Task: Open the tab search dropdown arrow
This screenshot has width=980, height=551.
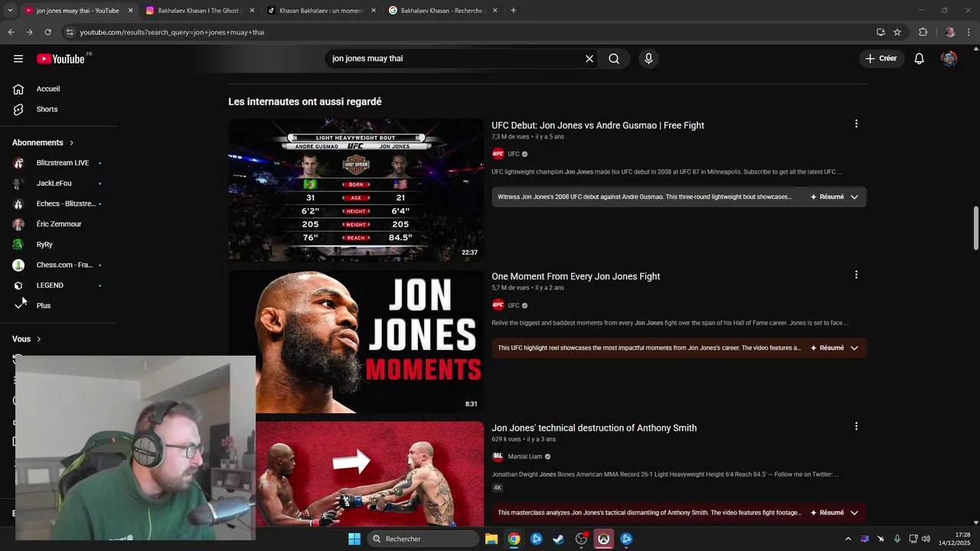Action: 10,11
